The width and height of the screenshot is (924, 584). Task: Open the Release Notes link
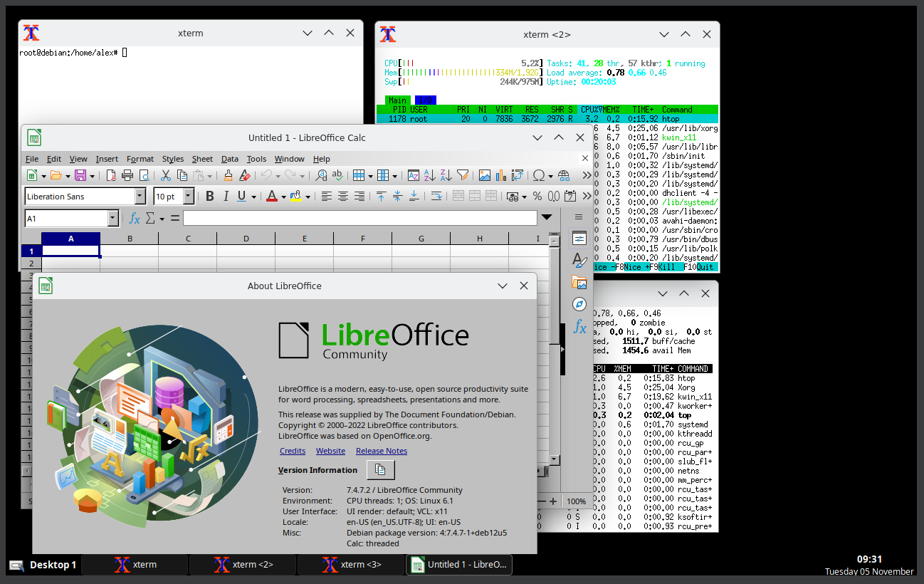(382, 451)
